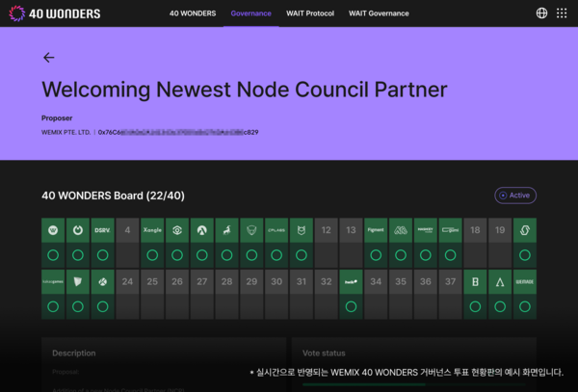This screenshot has height=392, width=578.
Task: Go to WAIT Governance tab
Action: click(x=379, y=13)
